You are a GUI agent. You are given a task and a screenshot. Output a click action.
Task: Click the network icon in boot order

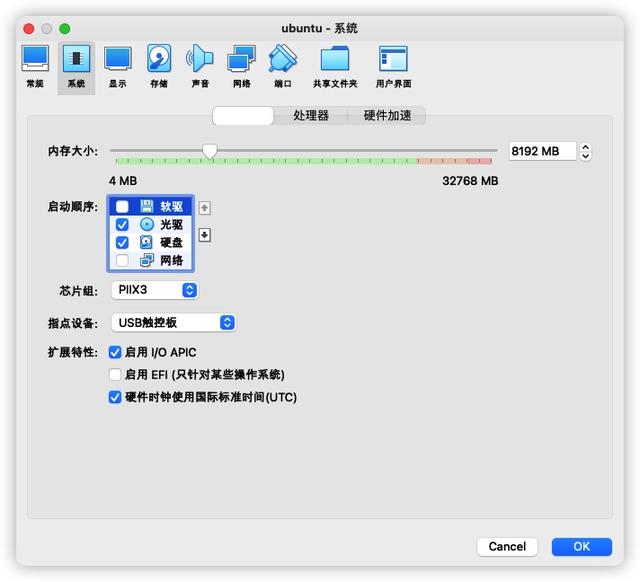coord(147,260)
